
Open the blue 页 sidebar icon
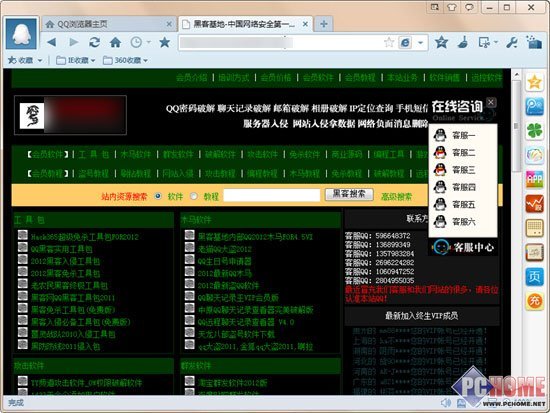pos(535,277)
